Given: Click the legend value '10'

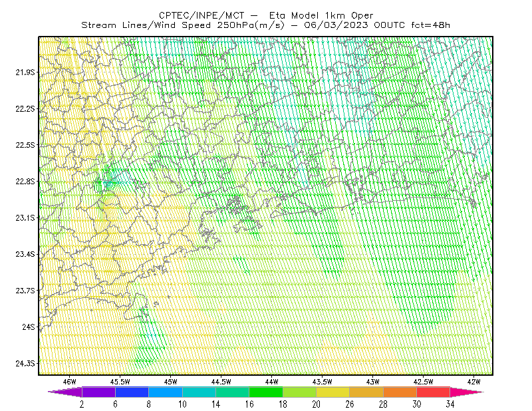Looking at the screenshot, I should click(x=182, y=404).
